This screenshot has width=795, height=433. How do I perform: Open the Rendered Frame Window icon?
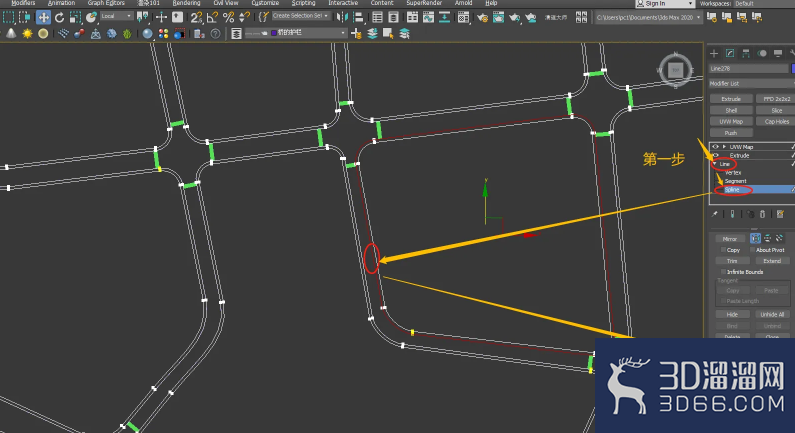click(498, 17)
